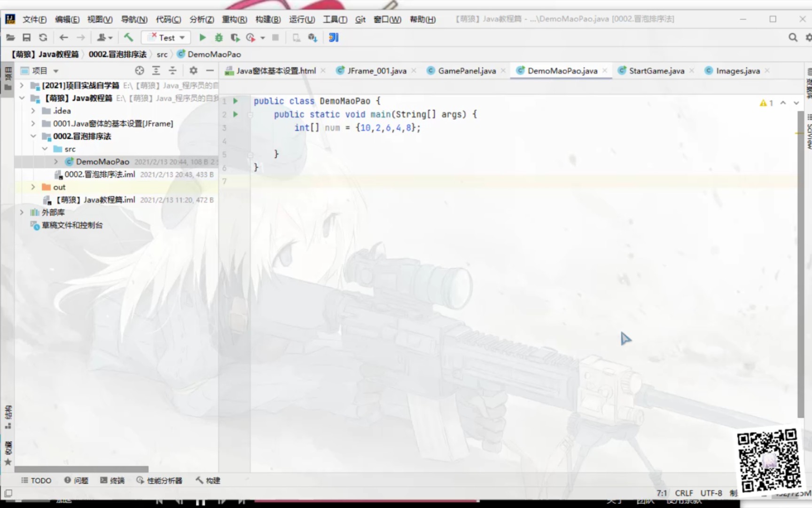The width and height of the screenshot is (812, 508).
Task: Go to next highlighted error arrow
Action: [x=796, y=103]
